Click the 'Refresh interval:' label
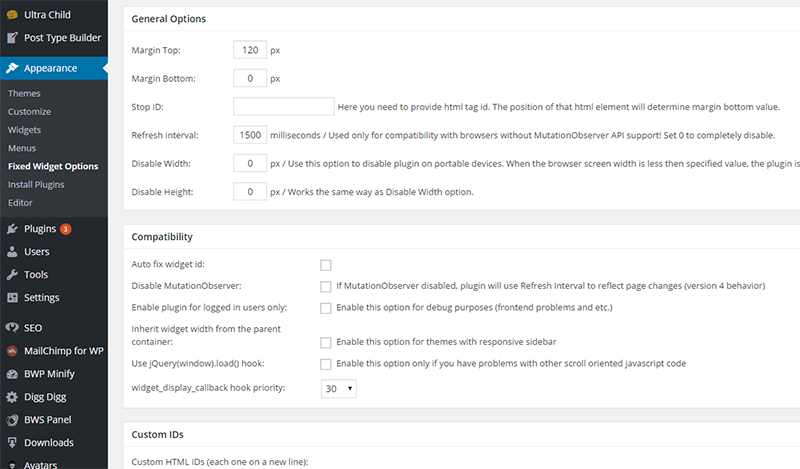The image size is (800, 469). [x=165, y=135]
